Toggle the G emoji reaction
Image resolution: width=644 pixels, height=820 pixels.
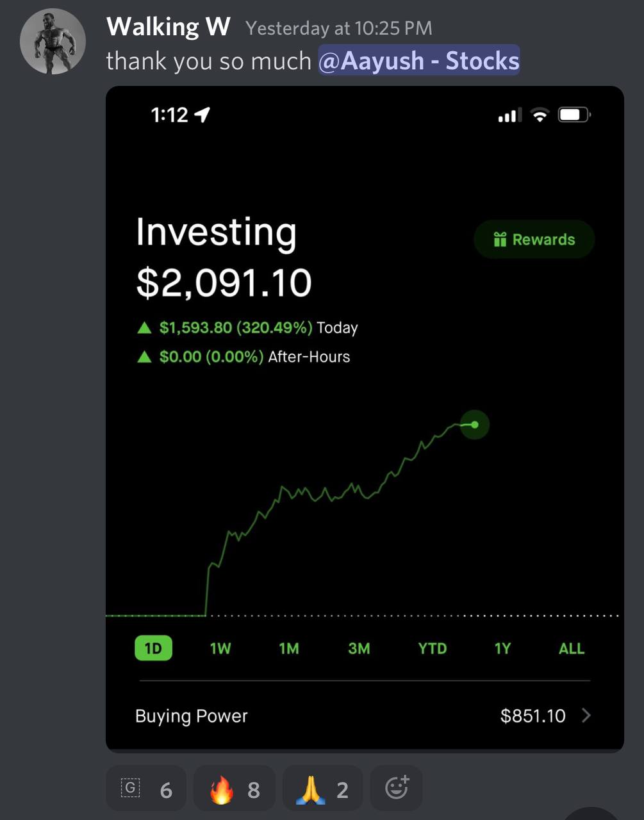(x=146, y=789)
